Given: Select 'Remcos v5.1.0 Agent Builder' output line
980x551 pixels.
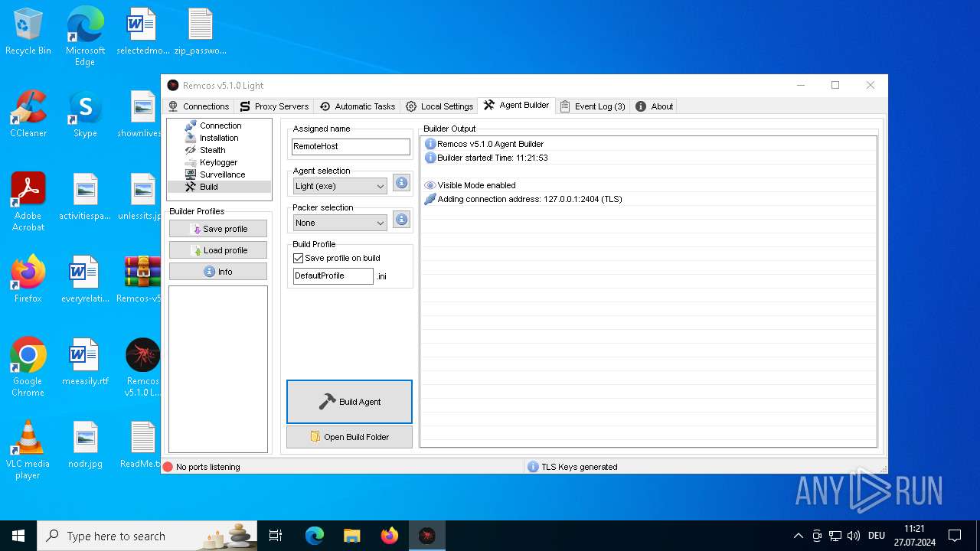Looking at the screenshot, I should pyautogui.click(x=648, y=144).
